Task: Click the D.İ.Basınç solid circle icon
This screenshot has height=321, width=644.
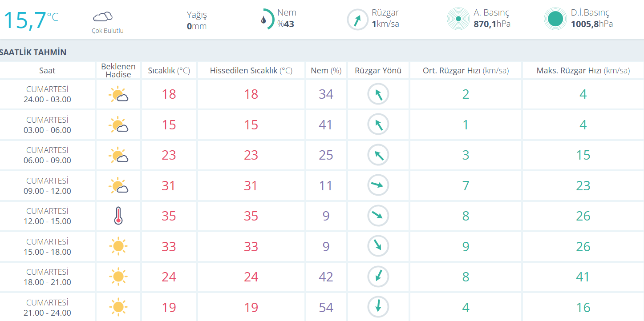Action: tap(555, 19)
